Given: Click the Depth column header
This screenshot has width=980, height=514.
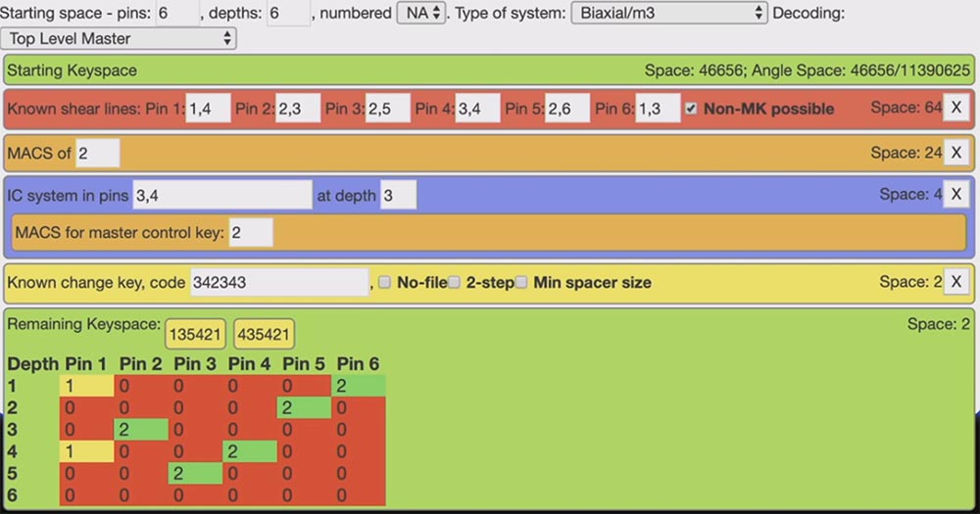Looking at the screenshot, I should pos(33,363).
